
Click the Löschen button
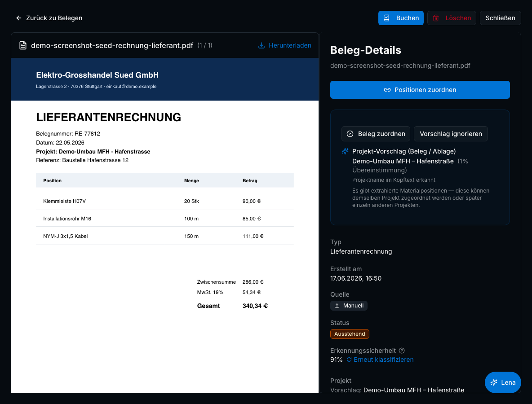tap(452, 18)
